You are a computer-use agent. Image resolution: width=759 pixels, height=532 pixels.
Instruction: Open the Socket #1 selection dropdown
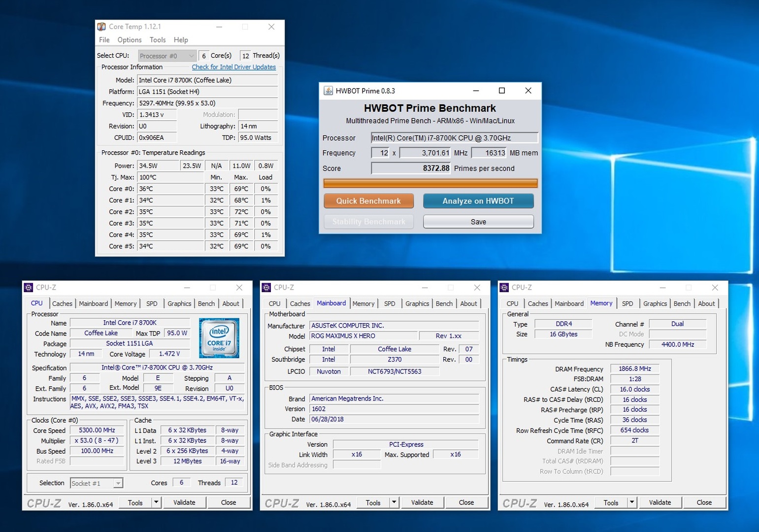pyautogui.click(x=97, y=483)
